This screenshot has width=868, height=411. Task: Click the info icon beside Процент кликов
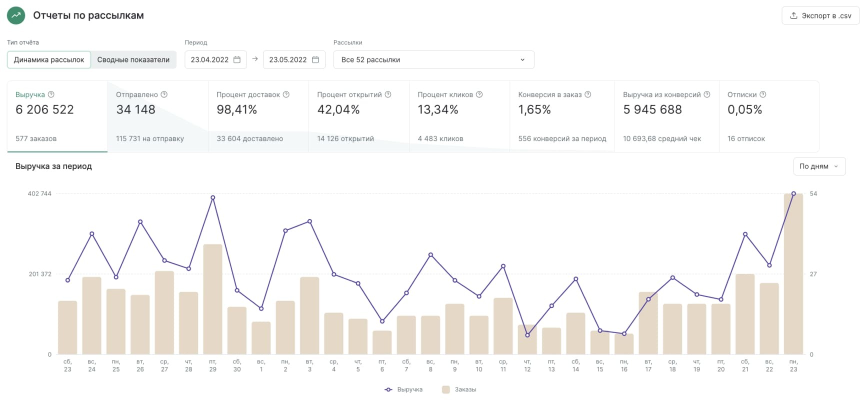click(479, 94)
